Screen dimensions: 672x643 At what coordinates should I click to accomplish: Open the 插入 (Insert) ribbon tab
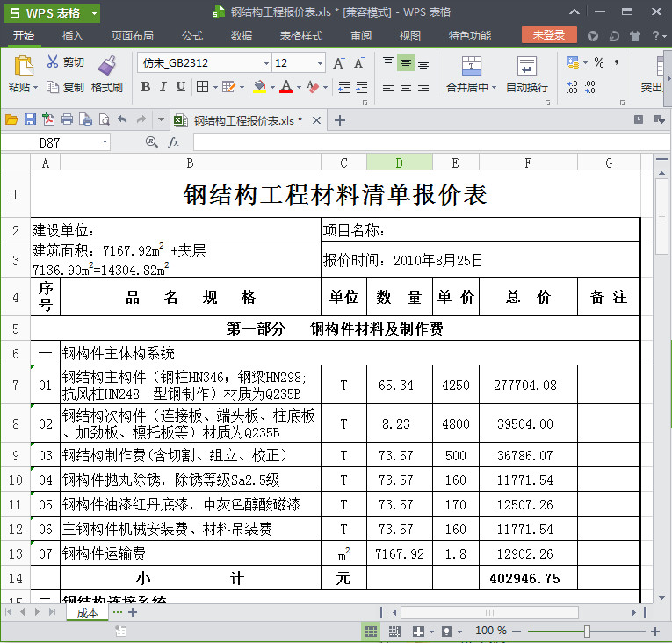pyautogui.click(x=72, y=35)
